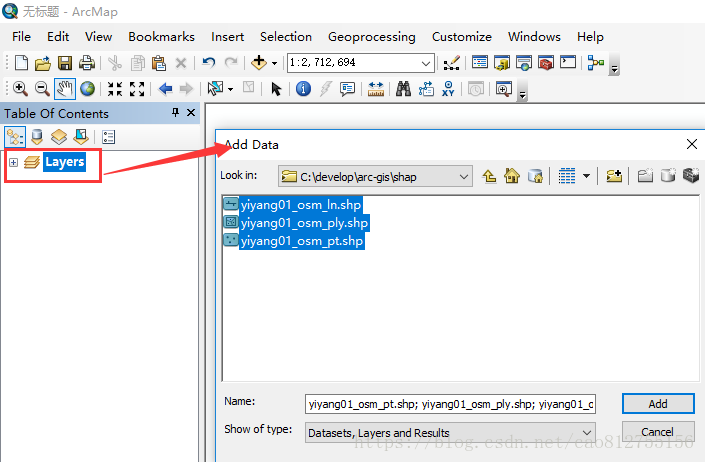Open ArcToolbox window

(546, 62)
